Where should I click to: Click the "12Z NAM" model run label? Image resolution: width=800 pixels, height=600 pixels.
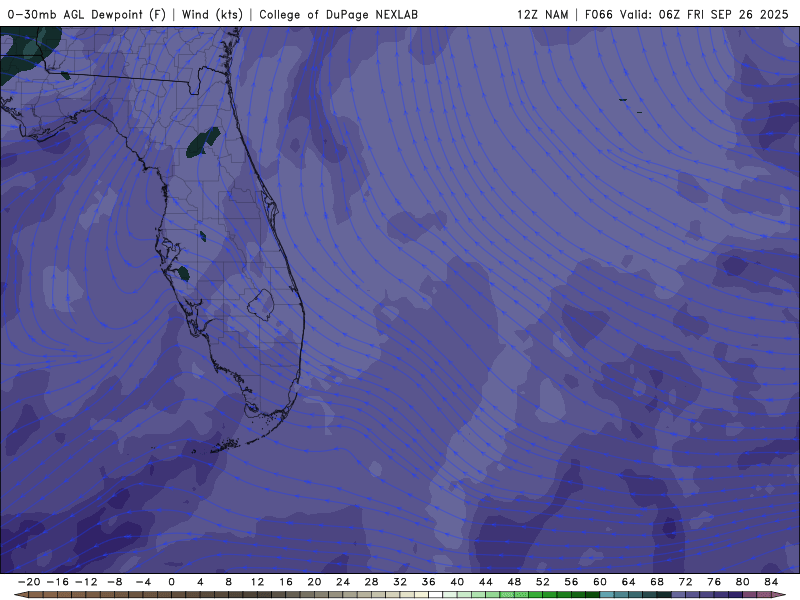pos(542,14)
